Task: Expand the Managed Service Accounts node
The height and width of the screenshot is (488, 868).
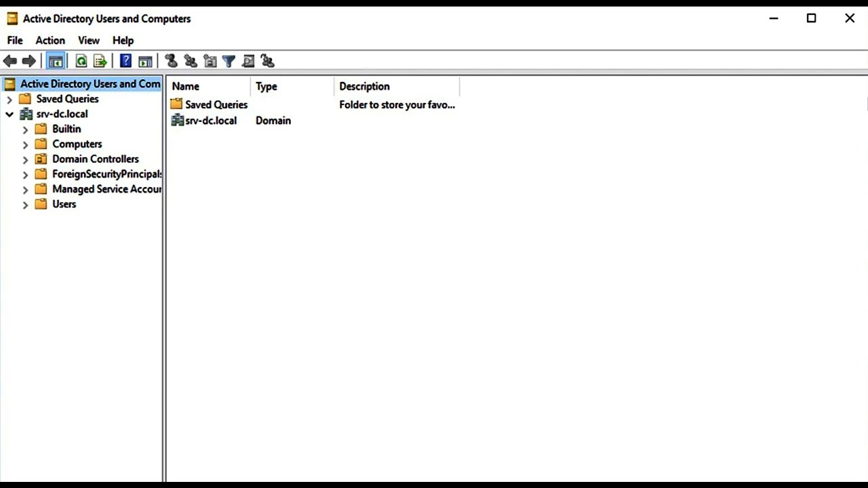Action: tap(25, 189)
